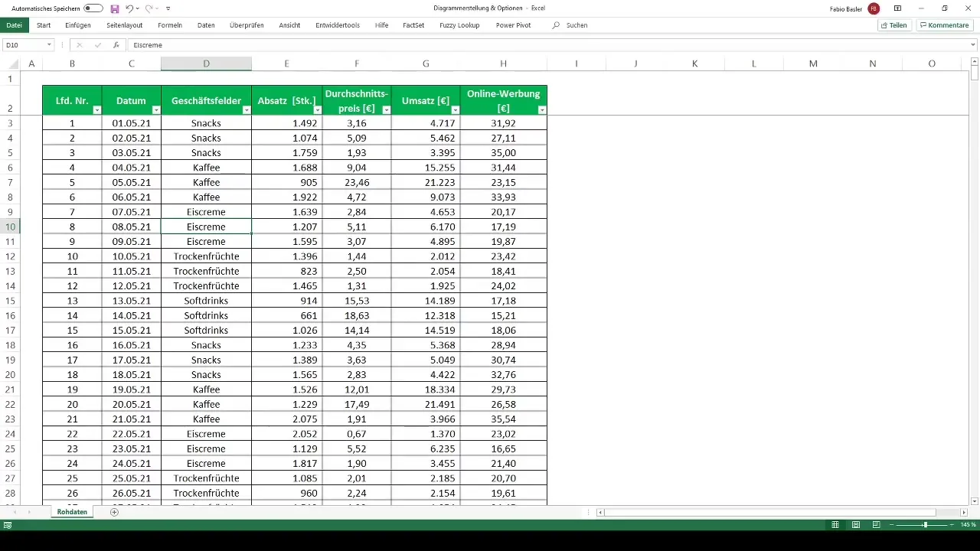Open the Kommentare pane button
980x551 pixels.
point(945,25)
